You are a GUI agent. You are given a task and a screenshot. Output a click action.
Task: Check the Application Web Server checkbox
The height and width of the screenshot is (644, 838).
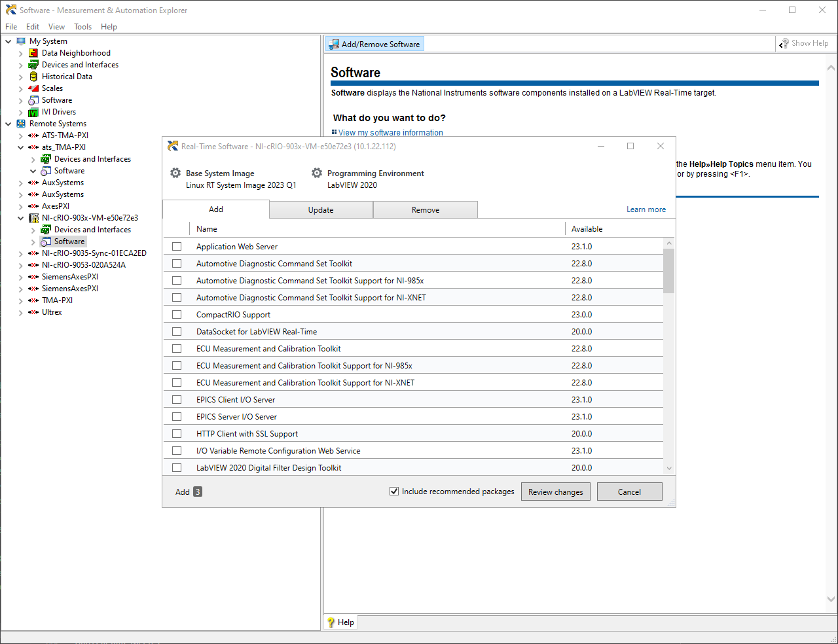pos(177,247)
